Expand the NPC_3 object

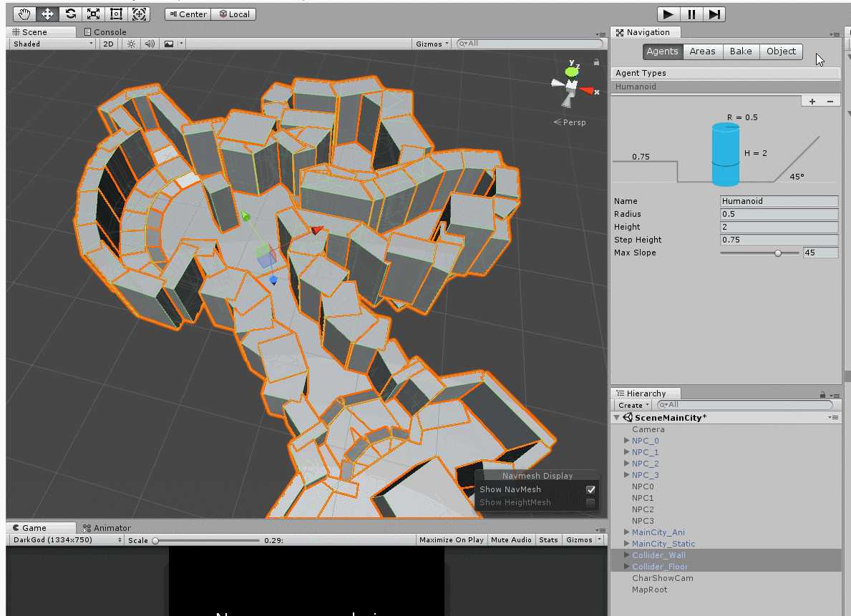(x=626, y=475)
